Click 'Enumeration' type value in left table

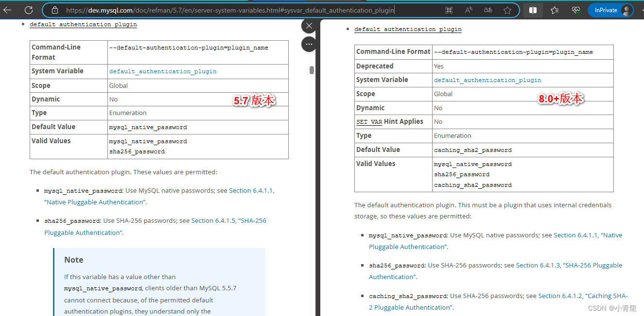[128, 113]
